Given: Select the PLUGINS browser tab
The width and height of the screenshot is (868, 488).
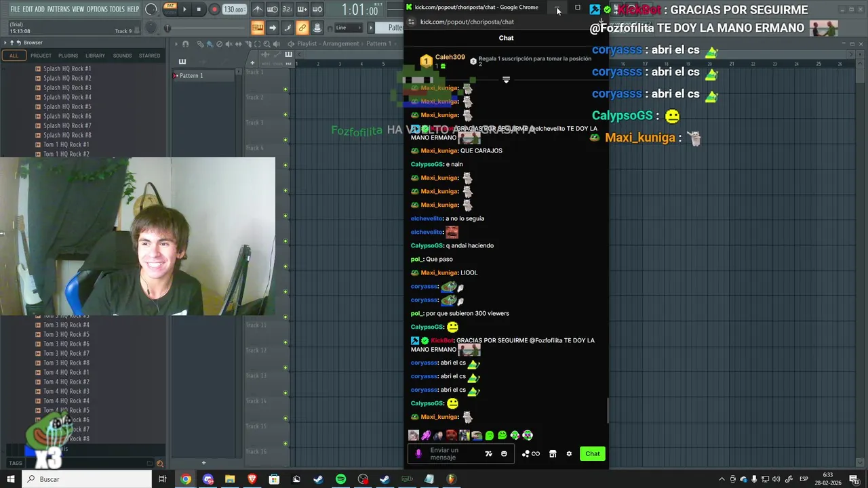Looking at the screenshot, I should click(x=68, y=56).
